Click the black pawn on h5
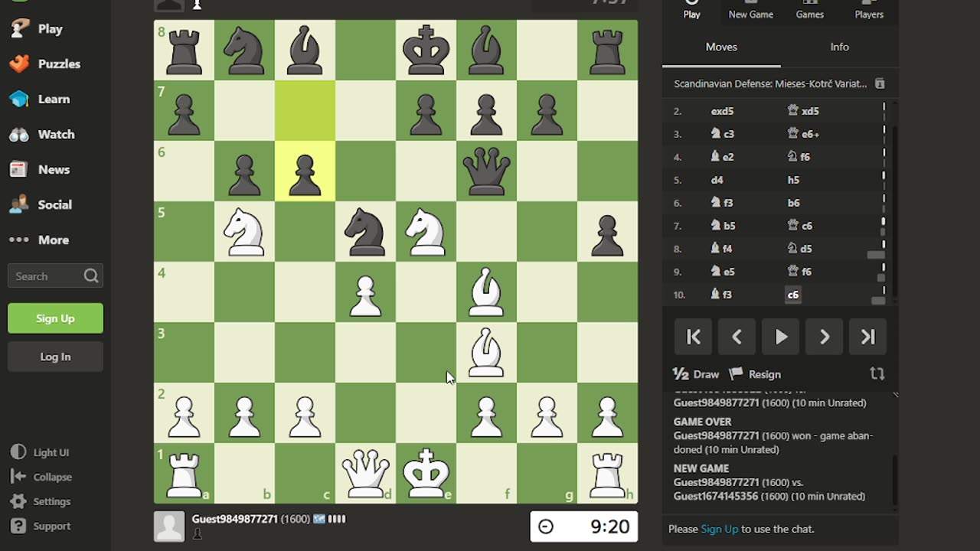980x551 pixels. coord(607,232)
